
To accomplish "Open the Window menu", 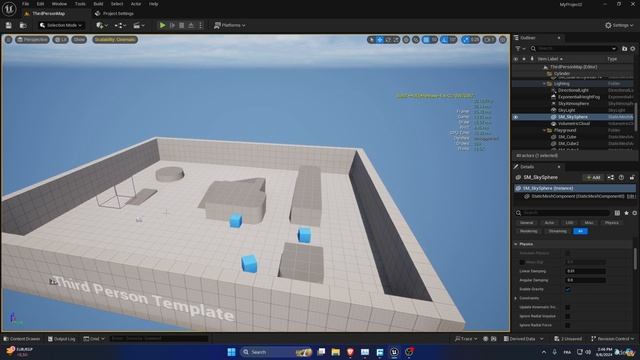I will point(59,4).
